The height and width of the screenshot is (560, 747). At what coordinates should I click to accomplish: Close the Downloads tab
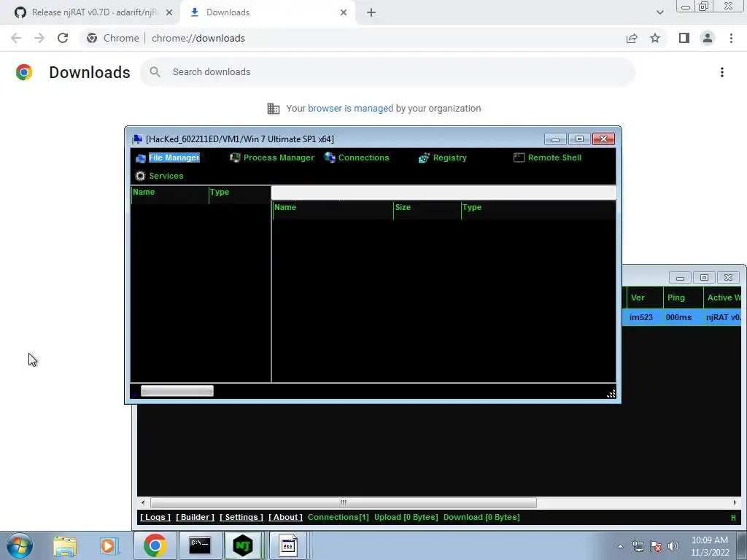(x=344, y=12)
